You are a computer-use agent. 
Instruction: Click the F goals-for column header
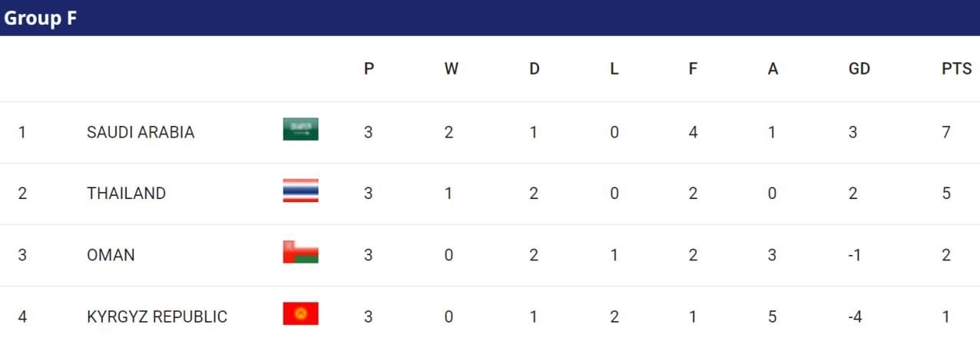(693, 68)
